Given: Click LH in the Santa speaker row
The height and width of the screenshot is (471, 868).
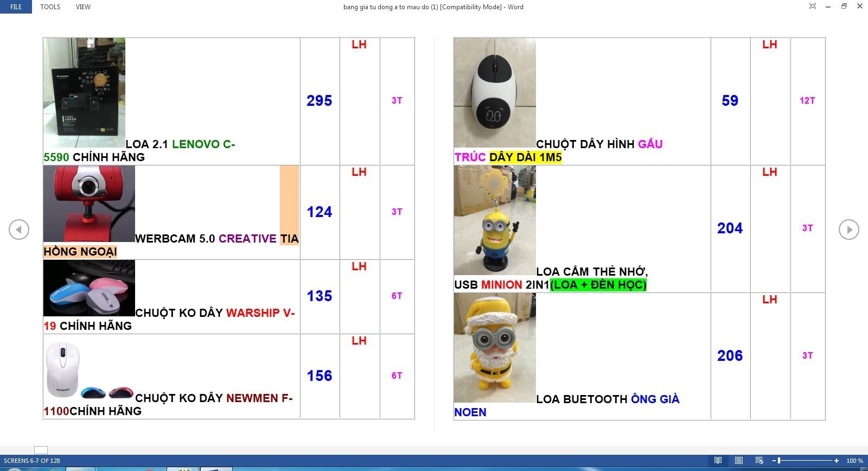Looking at the screenshot, I should click(770, 300).
